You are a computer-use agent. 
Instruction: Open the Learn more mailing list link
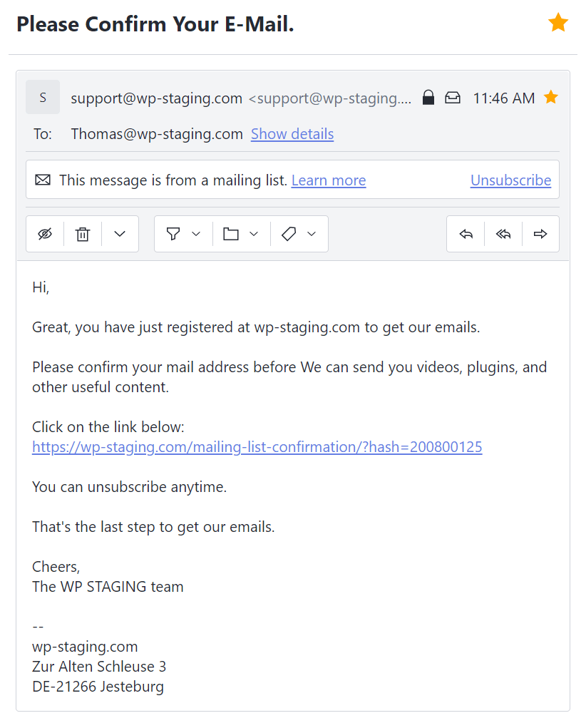(329, 180)
